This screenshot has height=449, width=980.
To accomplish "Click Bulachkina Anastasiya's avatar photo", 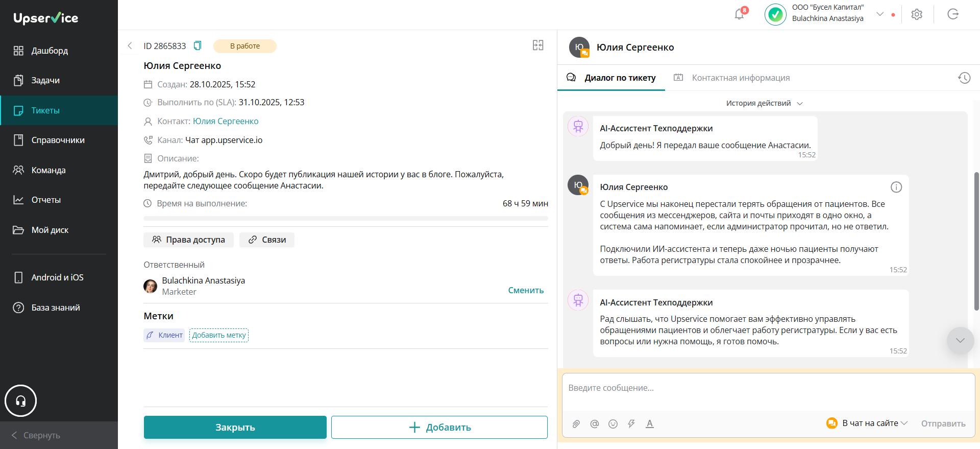I will (150, 286).
